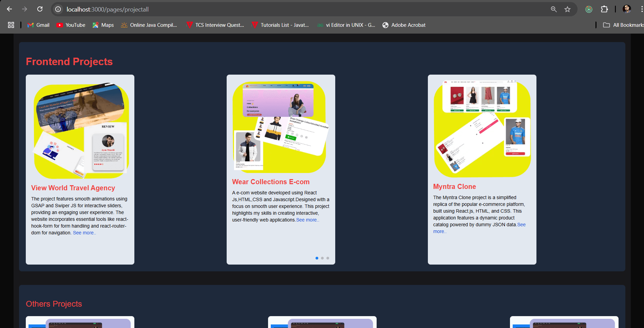Click the Myntra Clone title
This screenshot has height=328, width=644.
[x=454, y=187]
